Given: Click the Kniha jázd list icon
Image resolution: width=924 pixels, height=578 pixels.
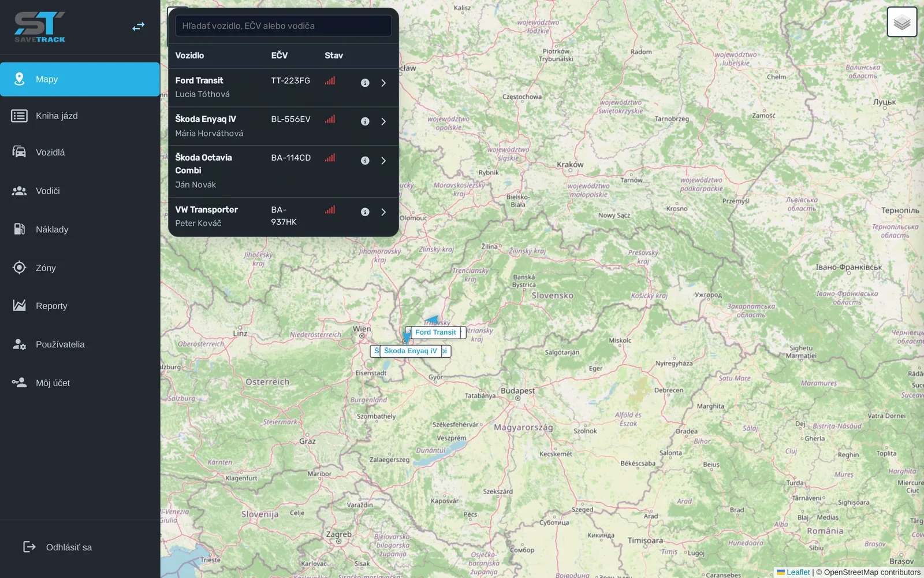Looking at the screenshot, I should [x=19, y=116].
